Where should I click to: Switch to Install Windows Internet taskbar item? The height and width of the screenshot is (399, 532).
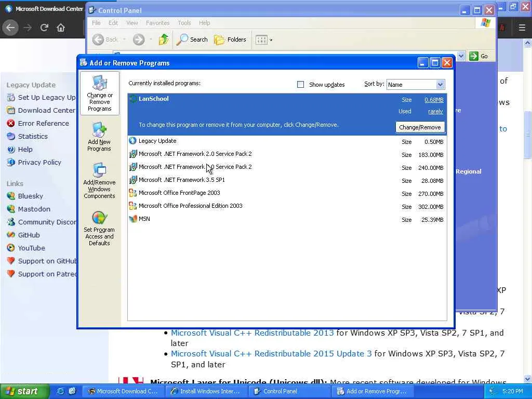206,391
